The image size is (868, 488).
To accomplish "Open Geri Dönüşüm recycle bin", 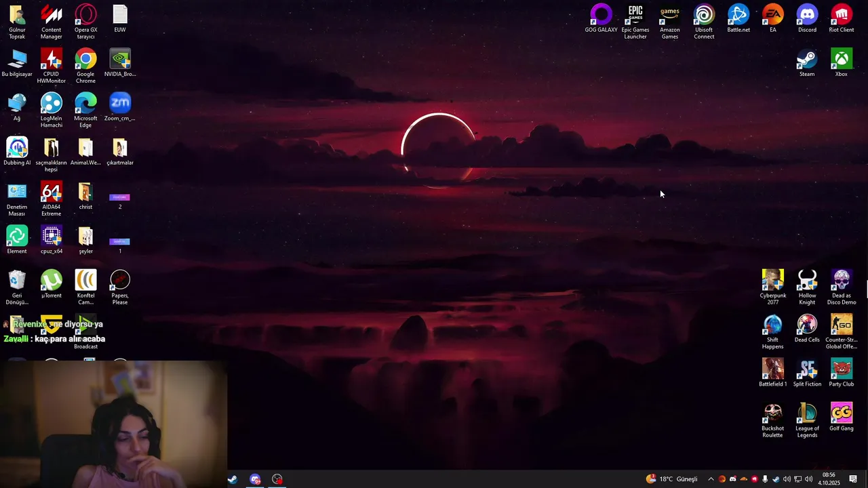I will pos(17,287).
